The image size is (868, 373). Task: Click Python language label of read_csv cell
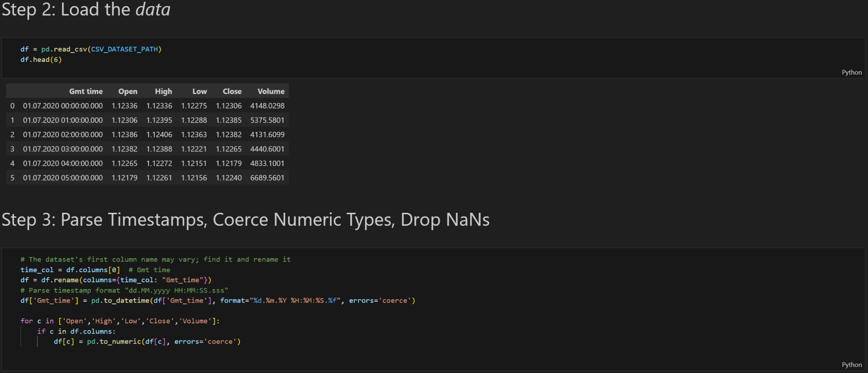pyautogui.click(x=851, y=72)
